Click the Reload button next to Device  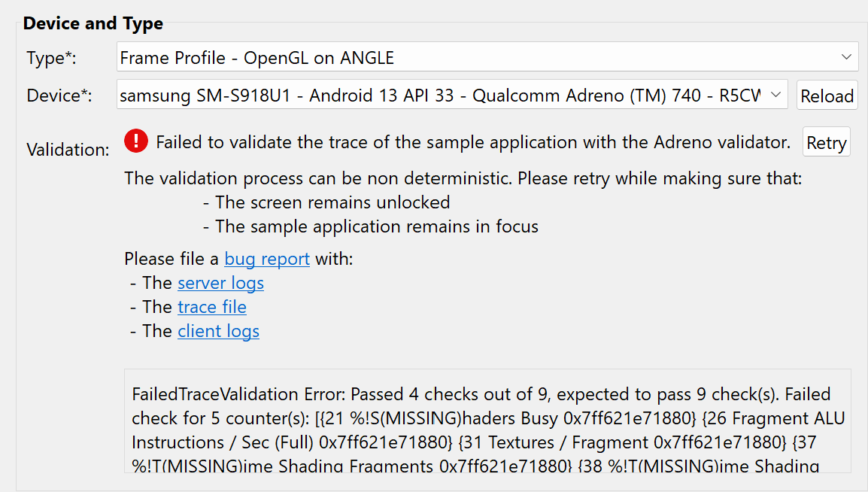[827, 95]
